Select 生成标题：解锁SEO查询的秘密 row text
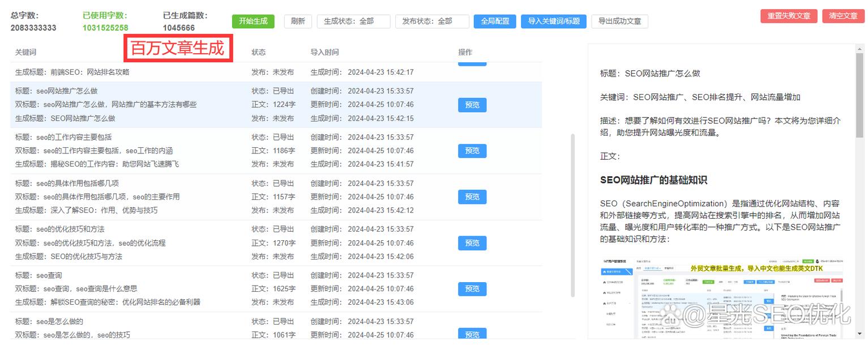The height and width of the screenshot is (345, 868). click(108, 302)
